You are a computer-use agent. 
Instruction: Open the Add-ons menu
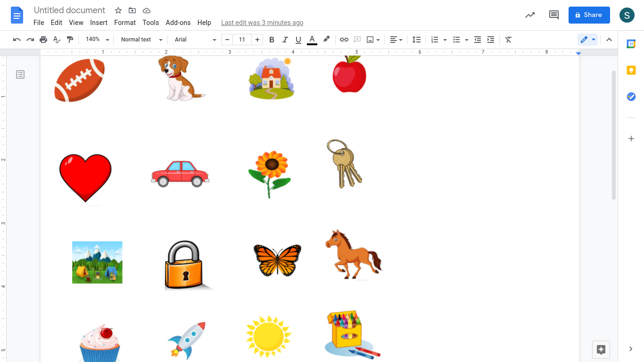pyautogui.click(x=178, y=23)
